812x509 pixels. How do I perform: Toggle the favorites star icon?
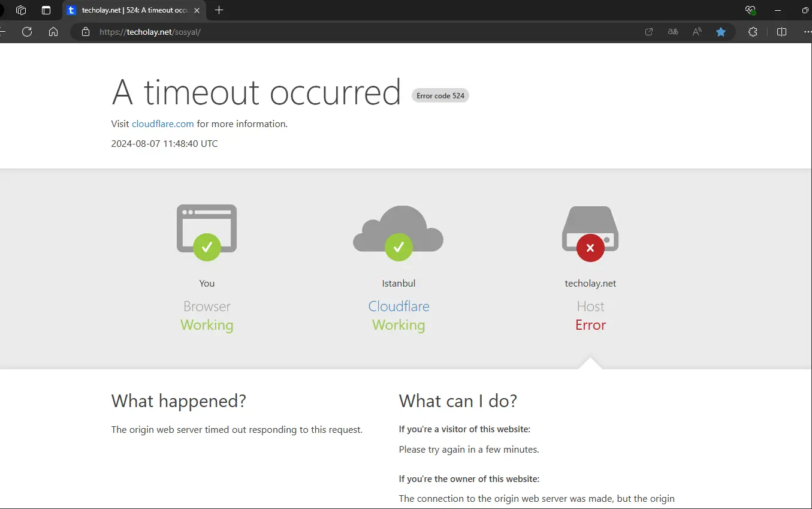click(x=721, y=32)
